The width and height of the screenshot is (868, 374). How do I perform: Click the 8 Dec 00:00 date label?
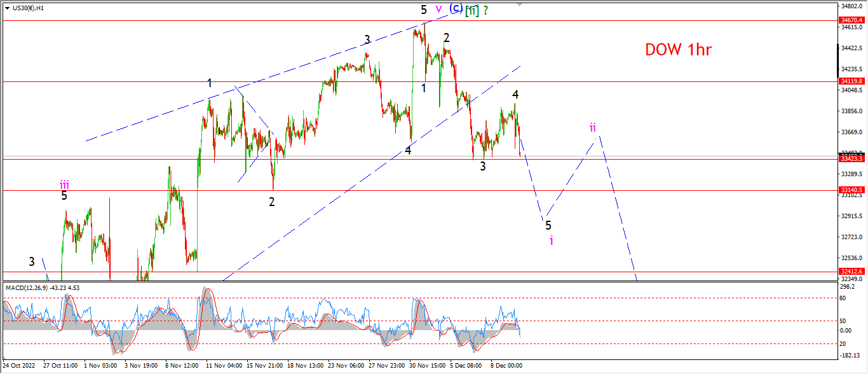click(x=507, y=366)
